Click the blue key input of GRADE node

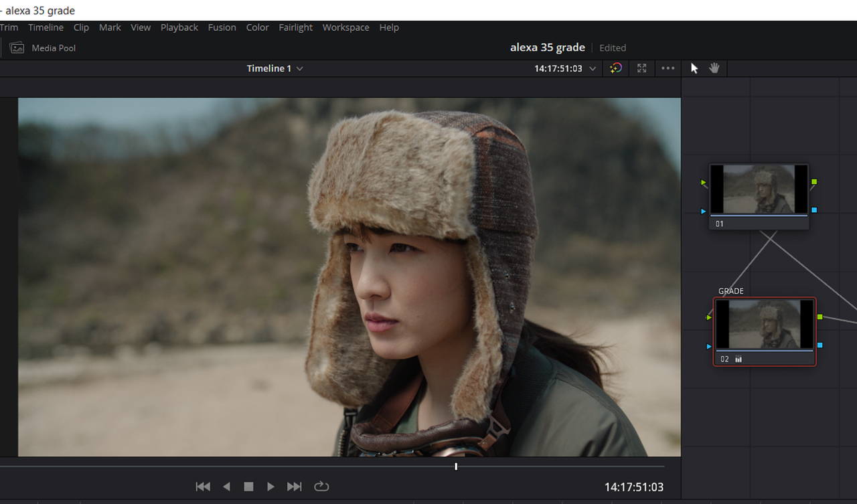[709, 346]
